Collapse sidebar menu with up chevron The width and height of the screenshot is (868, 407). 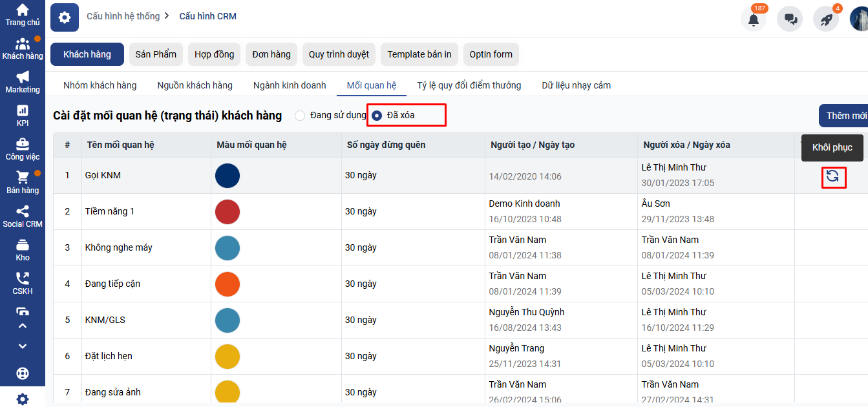click(x=23, y=326)
